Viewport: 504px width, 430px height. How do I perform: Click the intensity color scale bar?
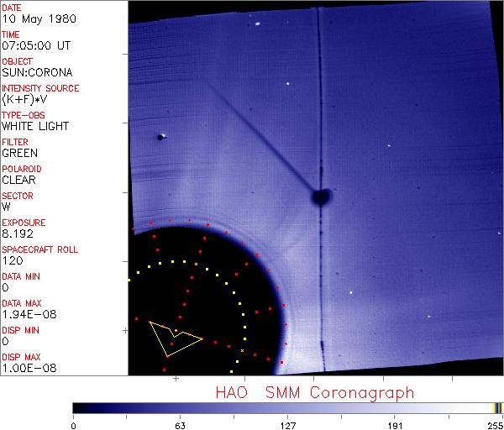[287, 408]
